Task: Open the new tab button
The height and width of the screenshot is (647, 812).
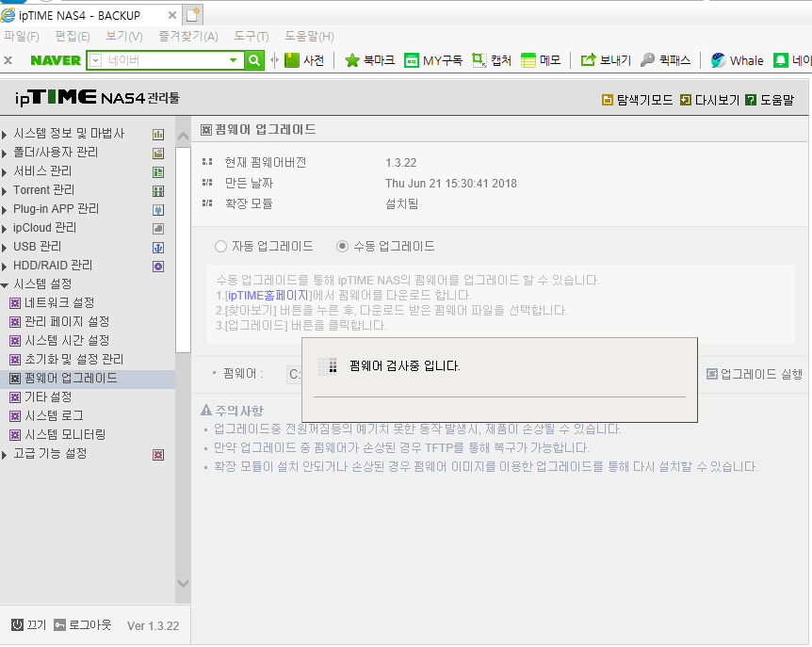Action: coord(193,15)
